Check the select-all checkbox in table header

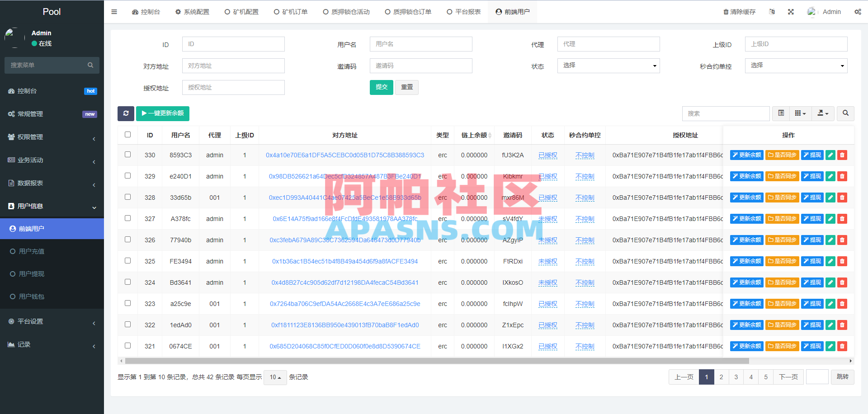coord(127,134)
